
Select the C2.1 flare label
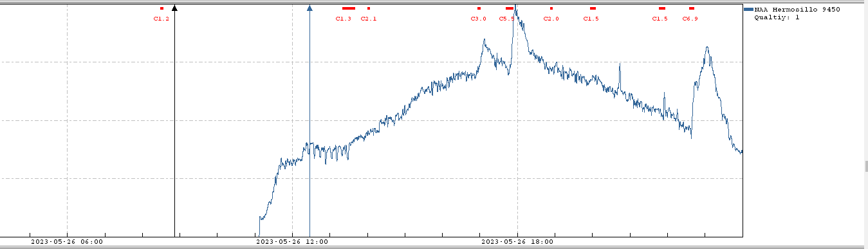click(369, 19)
